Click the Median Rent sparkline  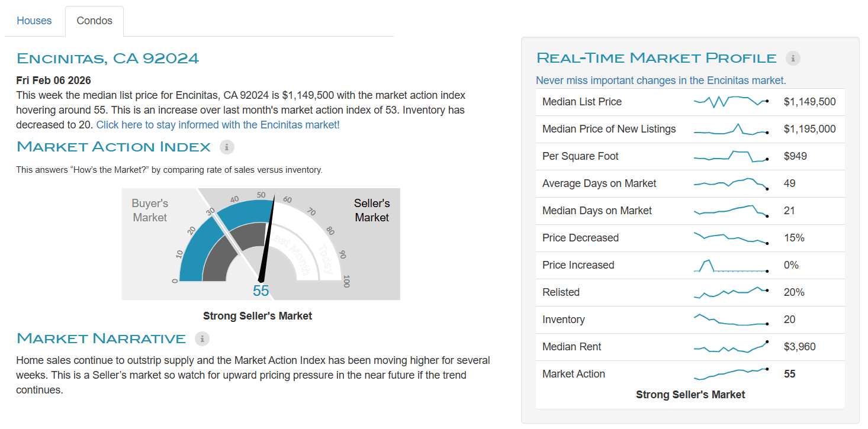coord(731,347)
